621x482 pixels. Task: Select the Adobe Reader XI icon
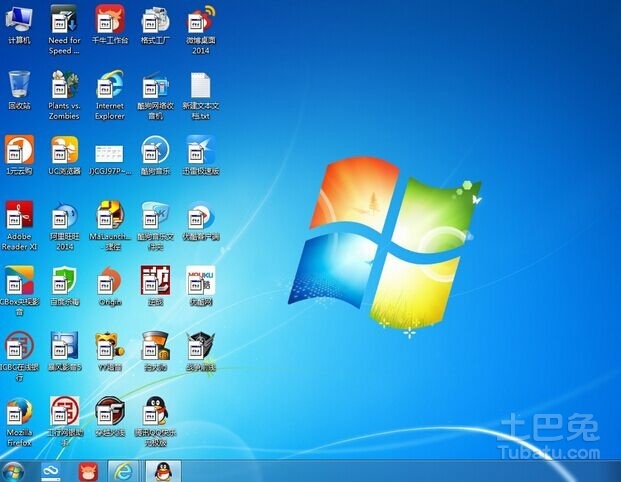(19, 216)
